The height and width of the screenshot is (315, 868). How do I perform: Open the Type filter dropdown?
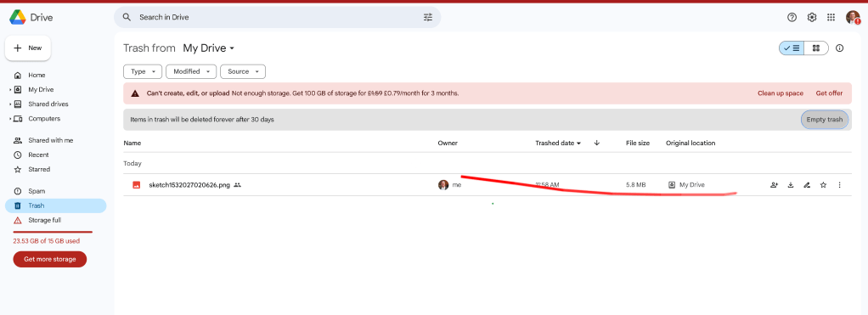pos(143,71)
